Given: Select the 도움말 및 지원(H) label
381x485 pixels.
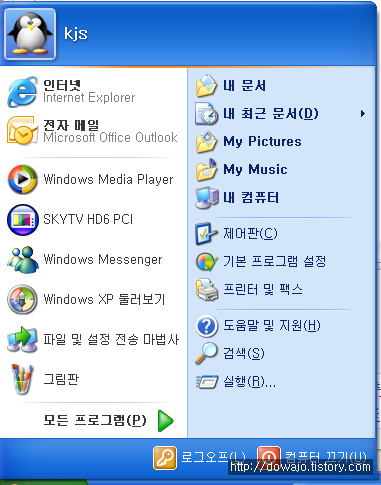Looking at the screenshot, I should pos(272,326).
